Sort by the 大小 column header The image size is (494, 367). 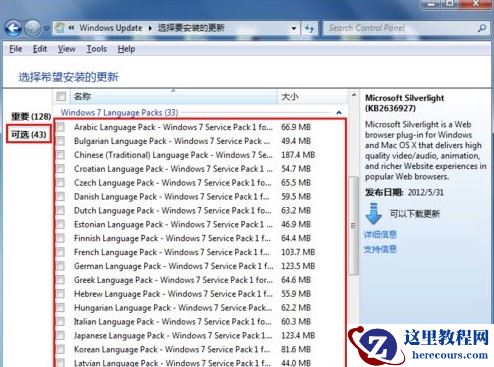(312, 97)
